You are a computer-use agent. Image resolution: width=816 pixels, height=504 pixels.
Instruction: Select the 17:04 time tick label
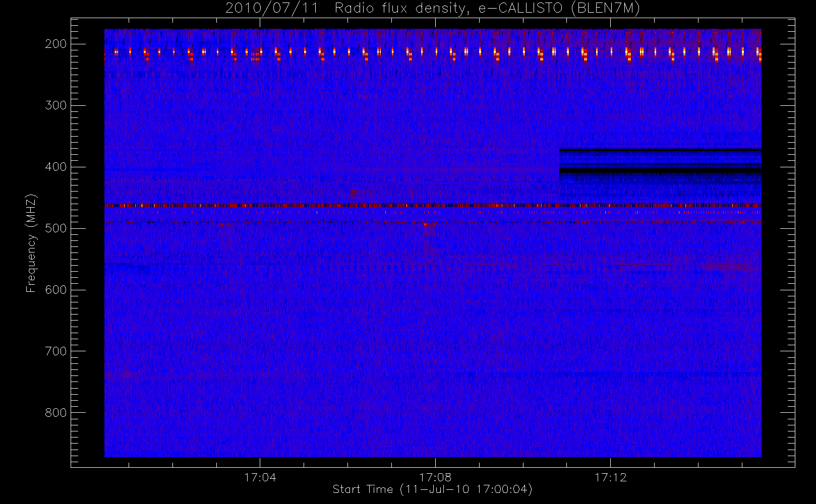(x=260, y=477)
